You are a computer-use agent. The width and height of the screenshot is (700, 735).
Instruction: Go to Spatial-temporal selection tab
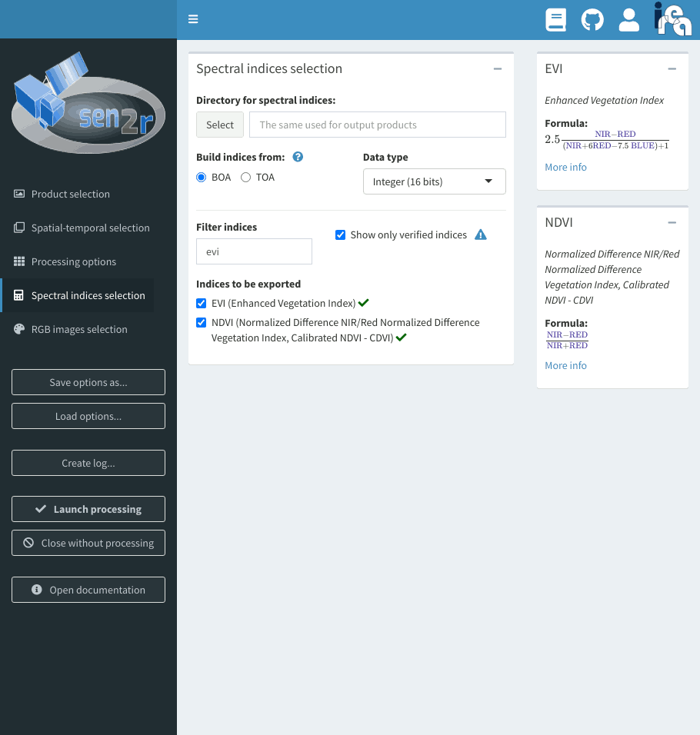78,228
